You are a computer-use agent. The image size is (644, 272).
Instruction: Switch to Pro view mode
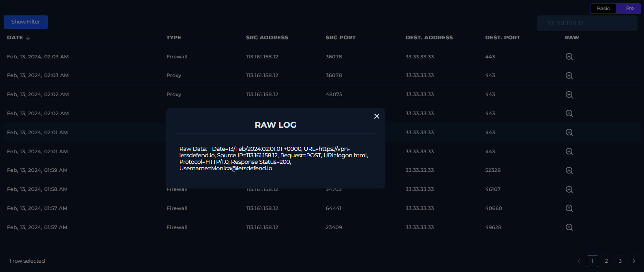click(629, 9)
